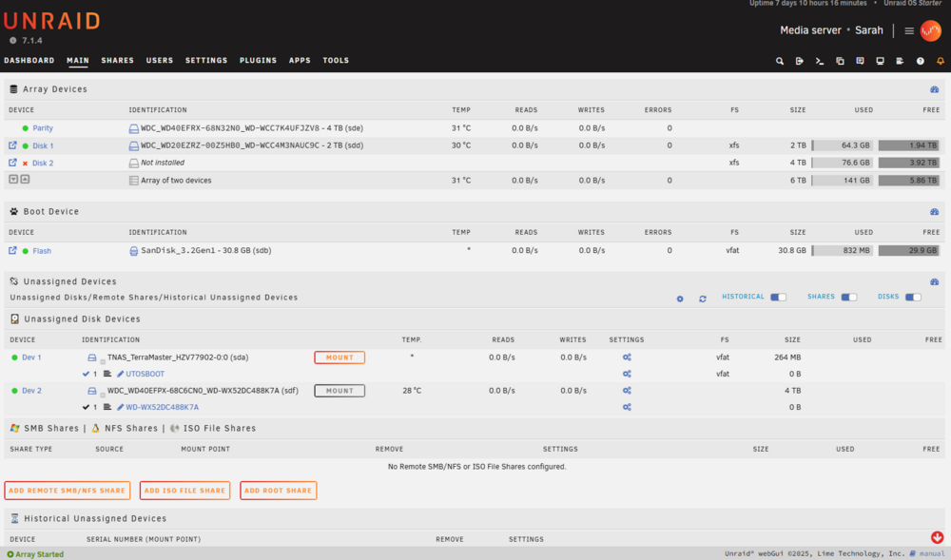This screenshot has height=560, width=951.
Task: Open the search icon in header
Action: (780, 61)
